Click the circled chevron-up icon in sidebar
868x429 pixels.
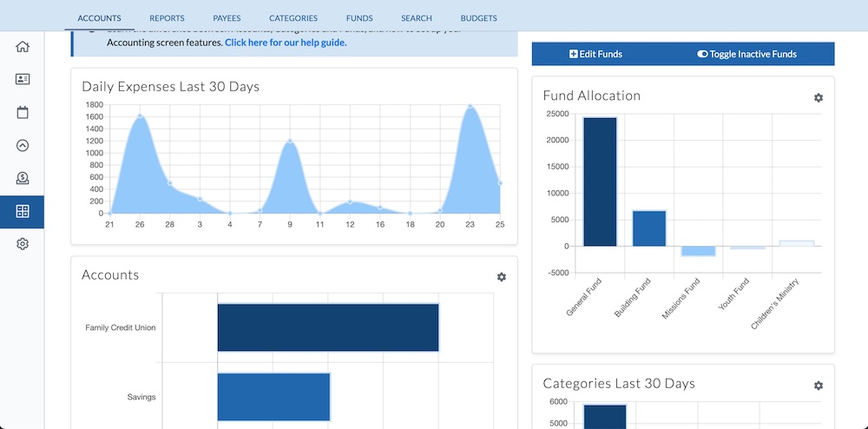tap(23, 146)
